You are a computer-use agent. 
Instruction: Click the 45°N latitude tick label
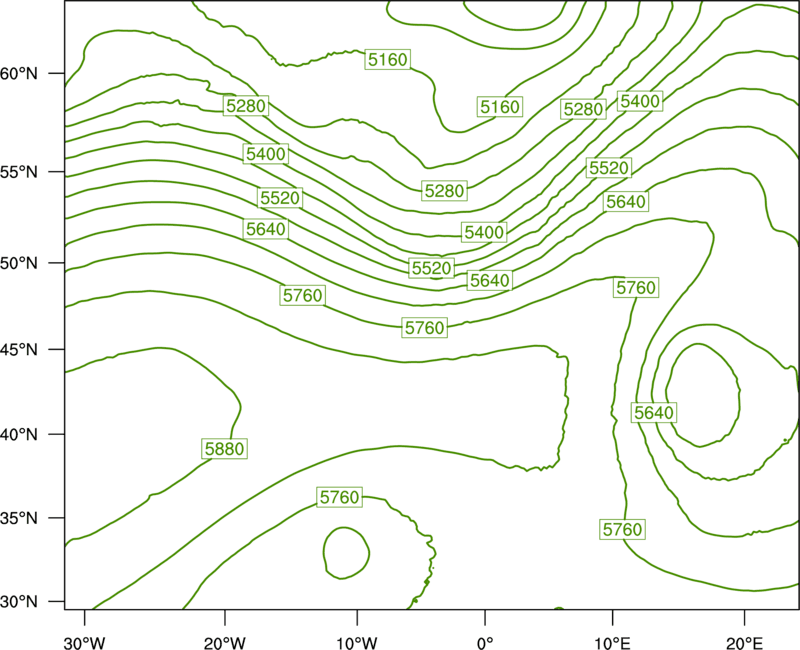point(19,349)
